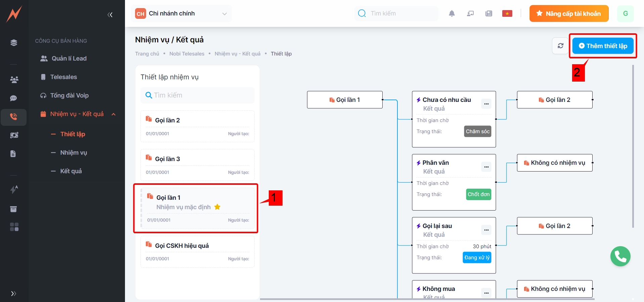Collapse sidebar with double chevron icon
644x302 pixels.
point(110,15)
